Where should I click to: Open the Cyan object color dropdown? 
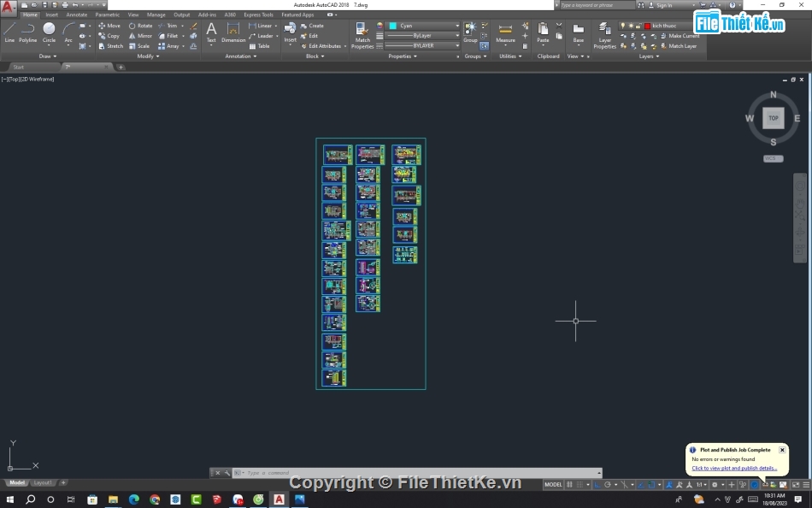[424, 26]
